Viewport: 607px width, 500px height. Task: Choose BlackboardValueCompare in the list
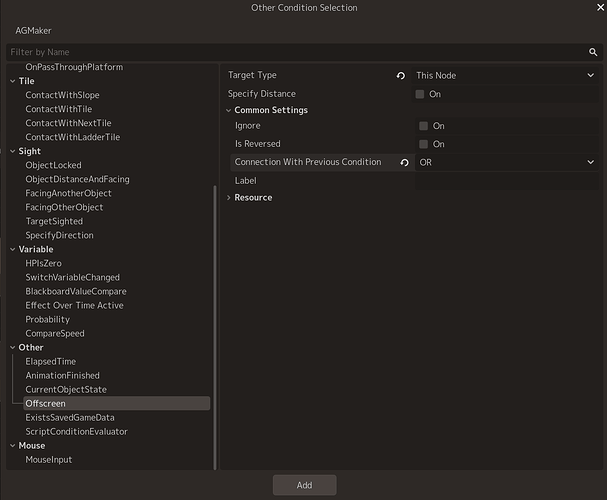pos(76,291)
